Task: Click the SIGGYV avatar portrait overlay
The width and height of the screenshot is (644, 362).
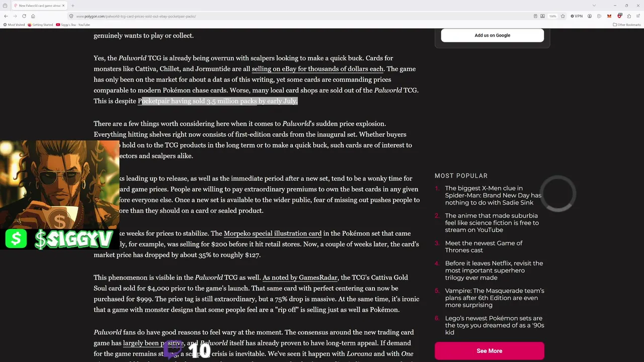Action: [x=59, y=184]
